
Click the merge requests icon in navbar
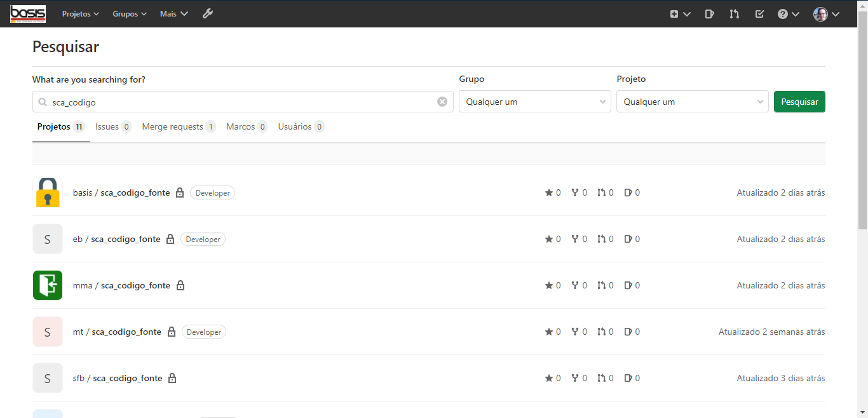pos(735,13)
